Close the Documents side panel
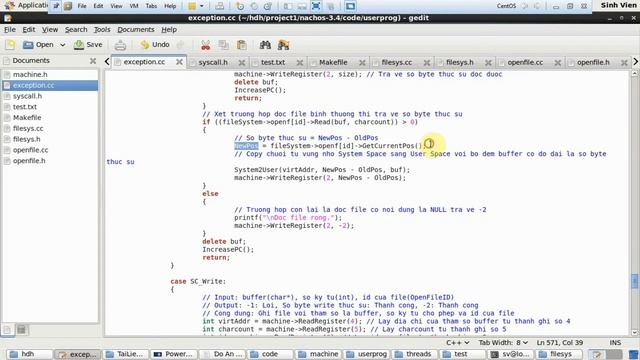This screenshot has width=640, height=360. [93, 61]
